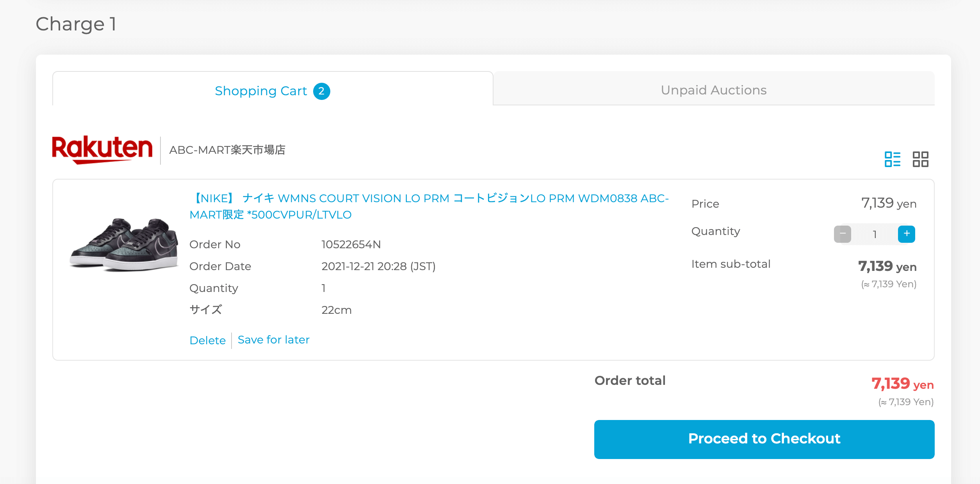The image size is (980, 484).
Task: Click the Rakuten logo
Action: (102, 150)
